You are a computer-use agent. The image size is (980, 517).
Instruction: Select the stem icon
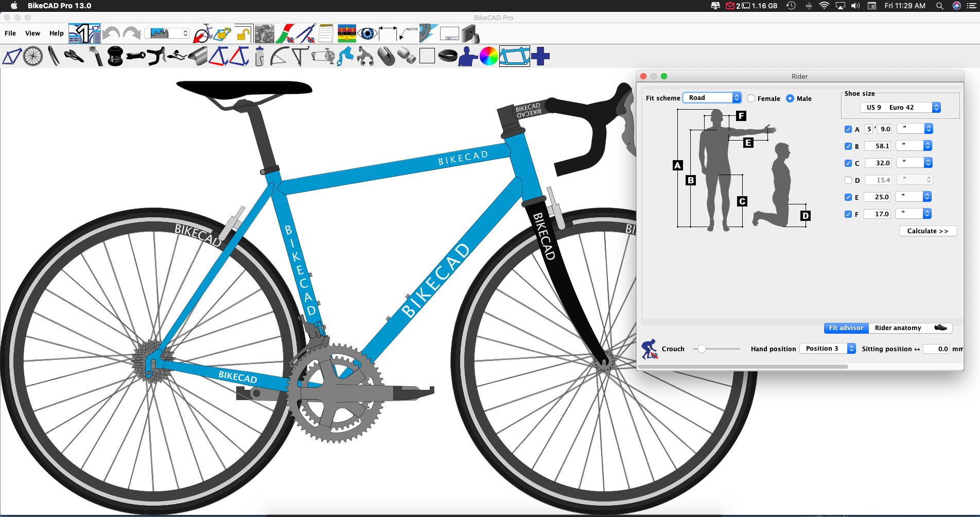click(x=136, y=56)
